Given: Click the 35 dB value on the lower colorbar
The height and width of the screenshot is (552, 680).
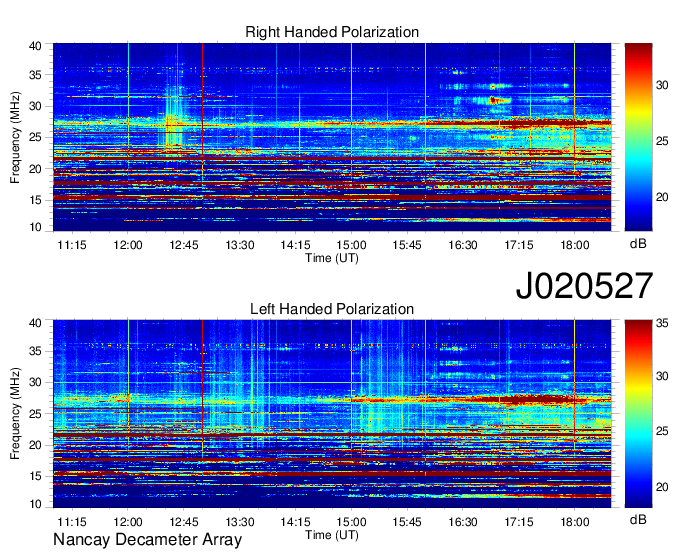Looking at the screenshot, I should (x=662, y=323).
